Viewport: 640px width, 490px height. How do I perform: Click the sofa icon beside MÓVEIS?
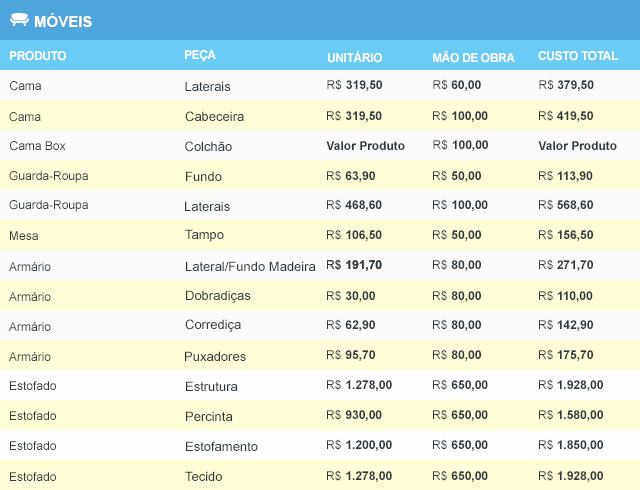point(19,20)
